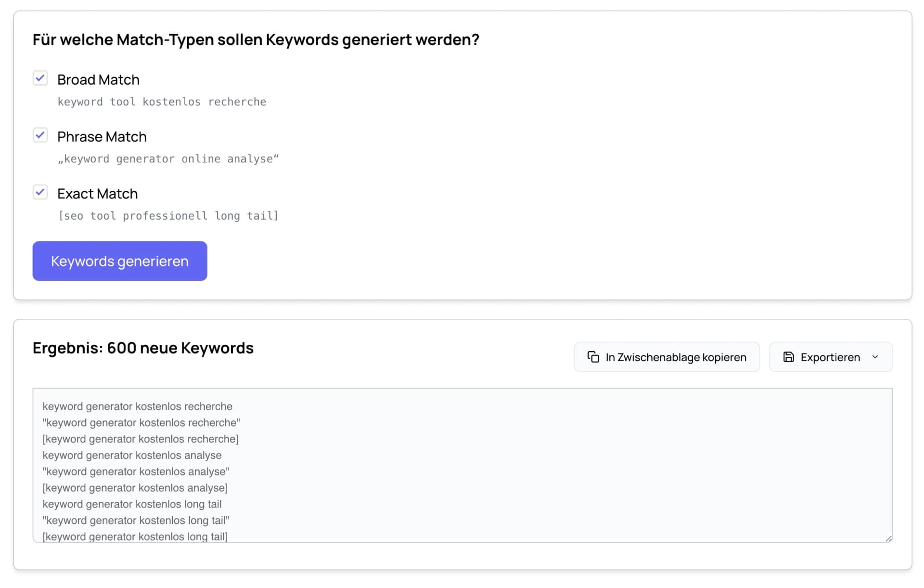Click the save icon inside the Exportieren button

tap(788, 357)
